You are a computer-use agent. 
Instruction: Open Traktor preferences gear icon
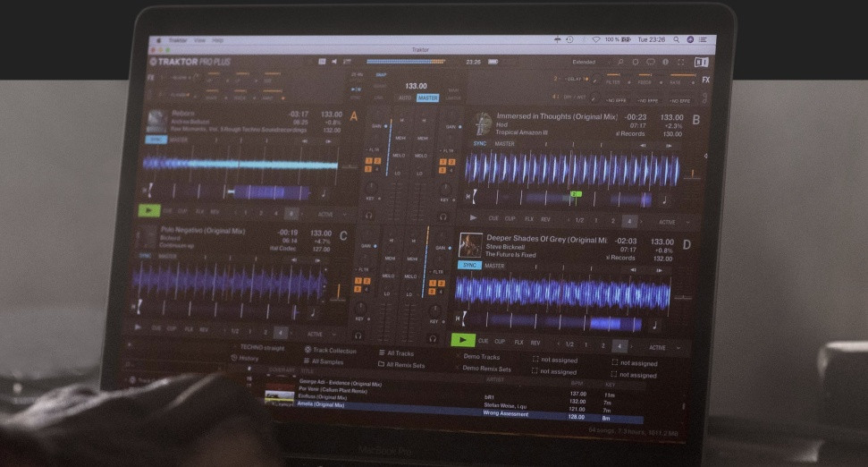click(636, 63)
